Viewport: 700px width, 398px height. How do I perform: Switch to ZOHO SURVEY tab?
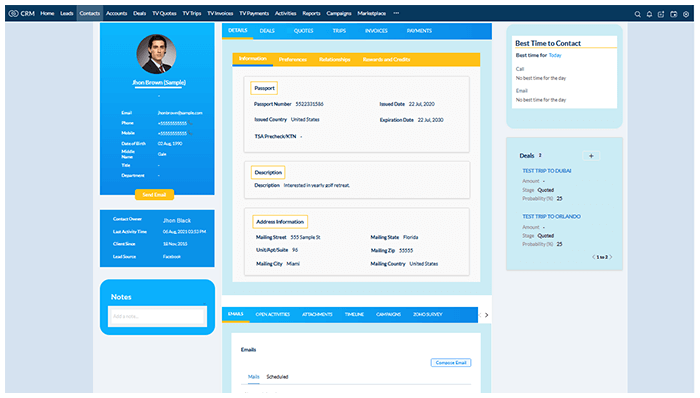tap(428, 315)
